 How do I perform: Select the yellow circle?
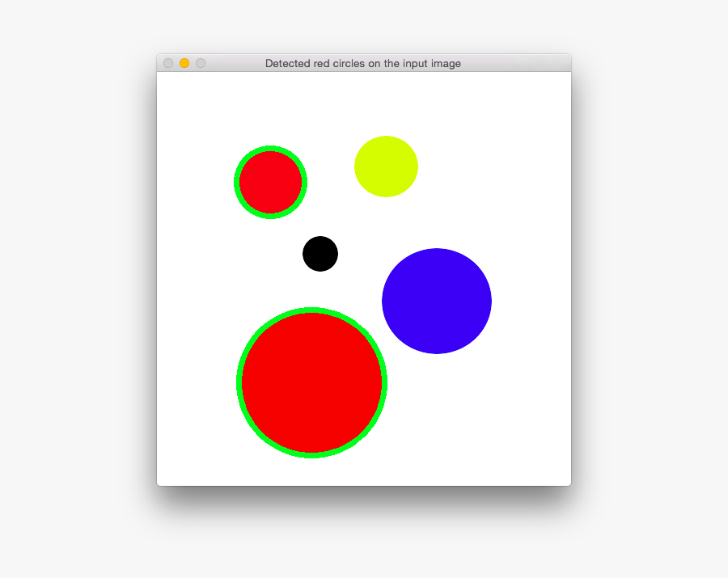click(x=386, y=166)
